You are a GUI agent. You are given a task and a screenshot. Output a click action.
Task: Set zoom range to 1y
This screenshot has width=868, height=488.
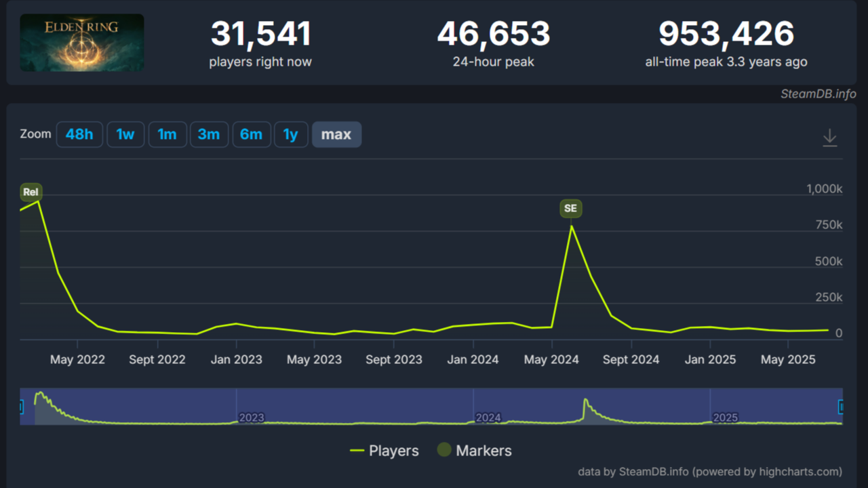pos(291,134)
